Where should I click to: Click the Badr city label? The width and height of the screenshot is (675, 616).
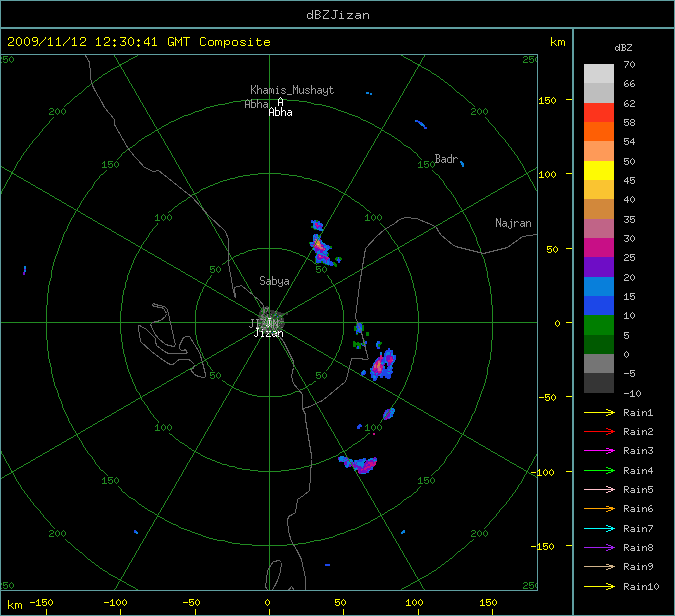tap(445, 159)
